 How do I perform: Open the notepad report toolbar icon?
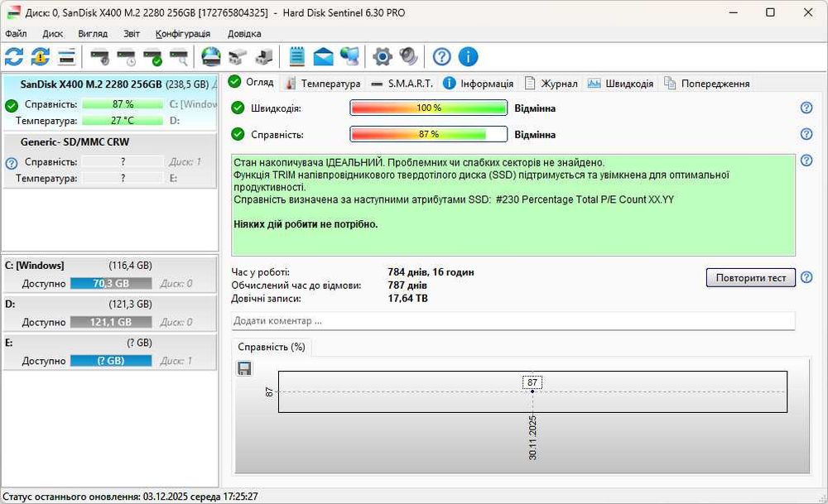[297, 56]
